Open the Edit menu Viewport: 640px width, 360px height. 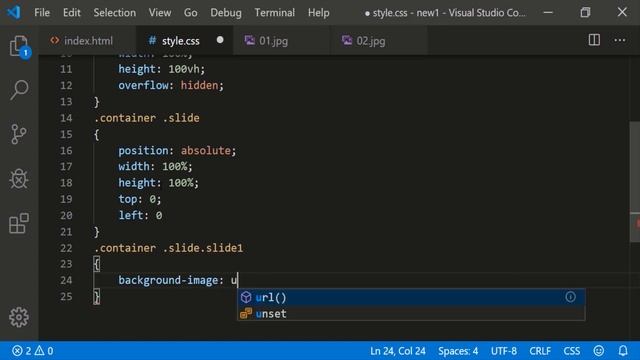click(71, 13)
